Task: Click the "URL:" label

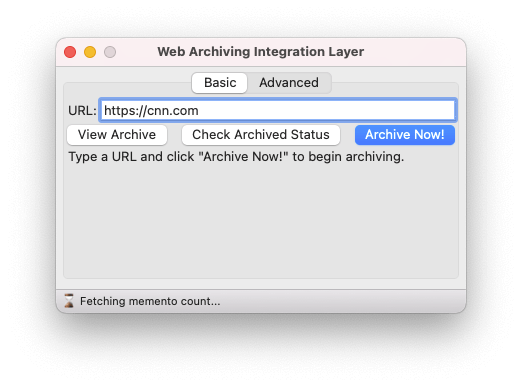Action: click(82, 111)
